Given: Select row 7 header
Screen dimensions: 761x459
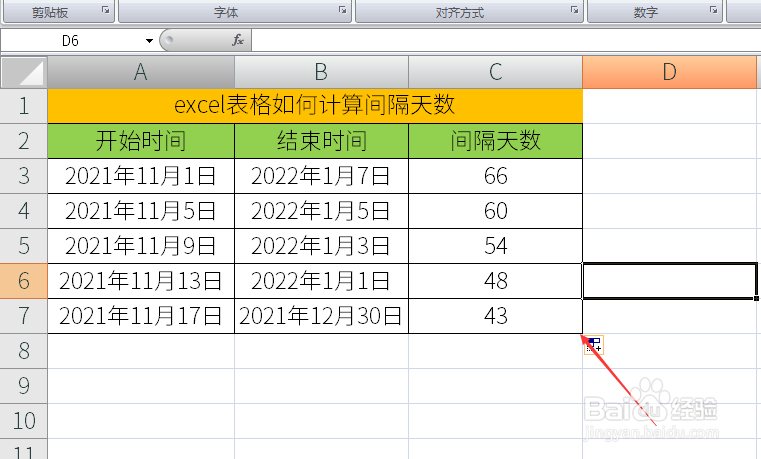Looking at the screenshot, I should coord(24,316).
